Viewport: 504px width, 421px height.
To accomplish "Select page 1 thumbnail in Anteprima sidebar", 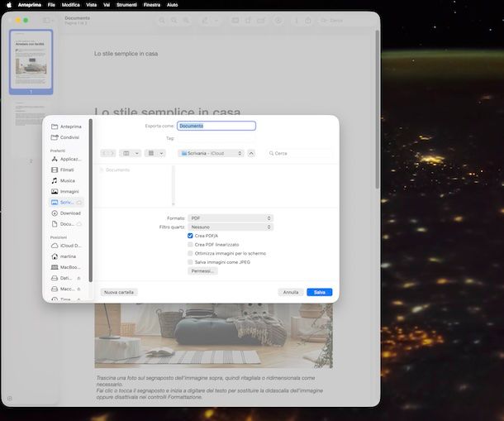I will pos(31,61).
